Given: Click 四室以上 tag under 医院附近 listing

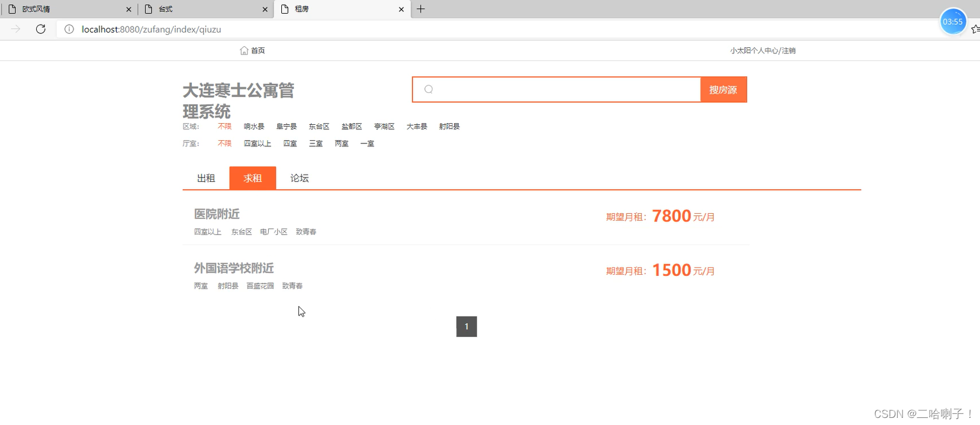Looking at the screenshot, I should [x=208, y=231].
